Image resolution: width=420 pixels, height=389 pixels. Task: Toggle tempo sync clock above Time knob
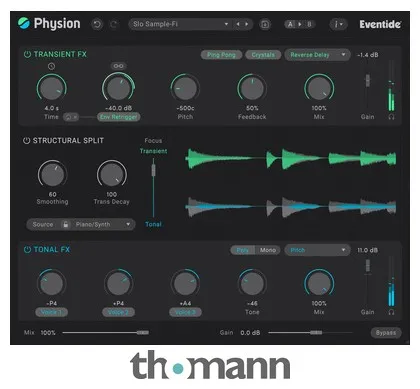coord(51,66)
